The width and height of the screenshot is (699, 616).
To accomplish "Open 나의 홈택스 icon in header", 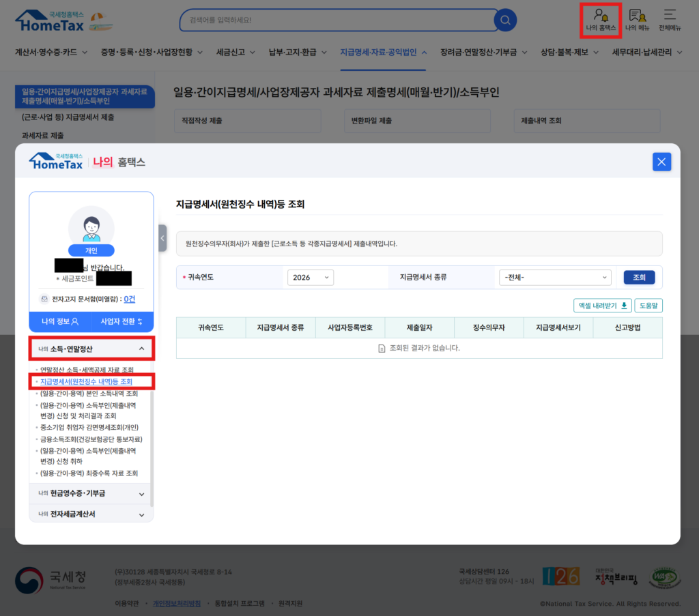I will (601, 20).
